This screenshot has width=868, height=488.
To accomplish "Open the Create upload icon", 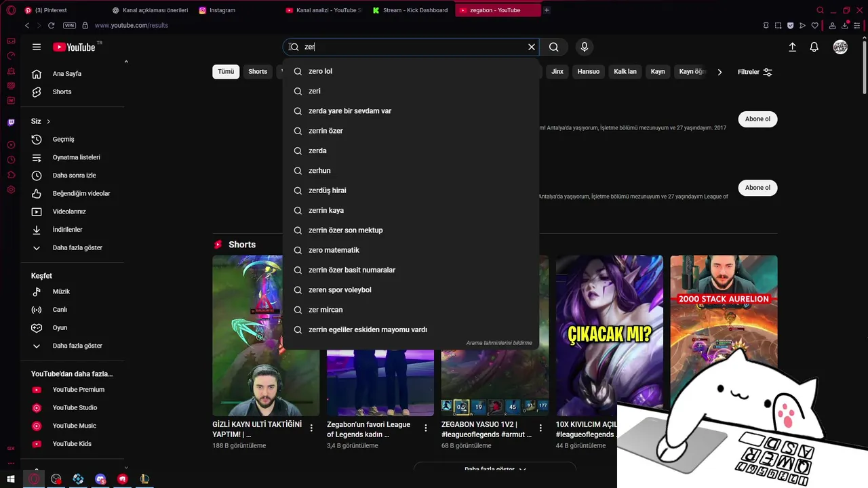I will click(792, 47).
